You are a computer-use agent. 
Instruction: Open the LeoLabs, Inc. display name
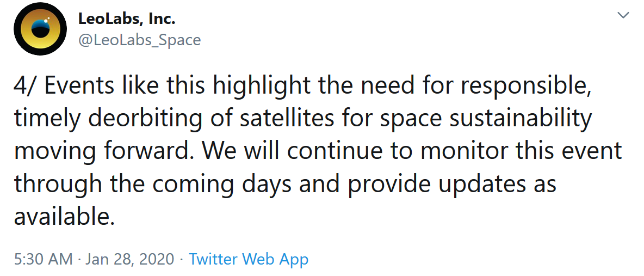(127, 20)
